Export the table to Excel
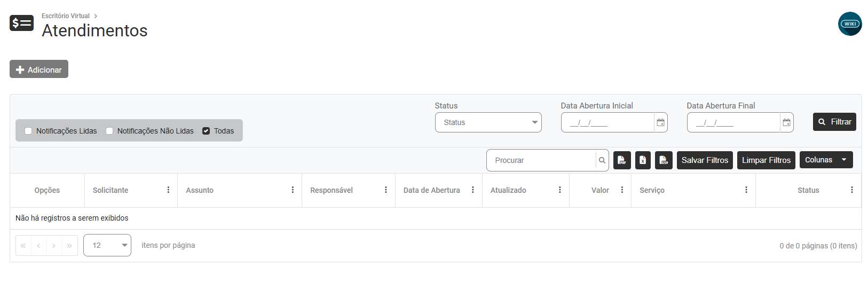This screenshot has width=868, height=281. click(643, 160)
